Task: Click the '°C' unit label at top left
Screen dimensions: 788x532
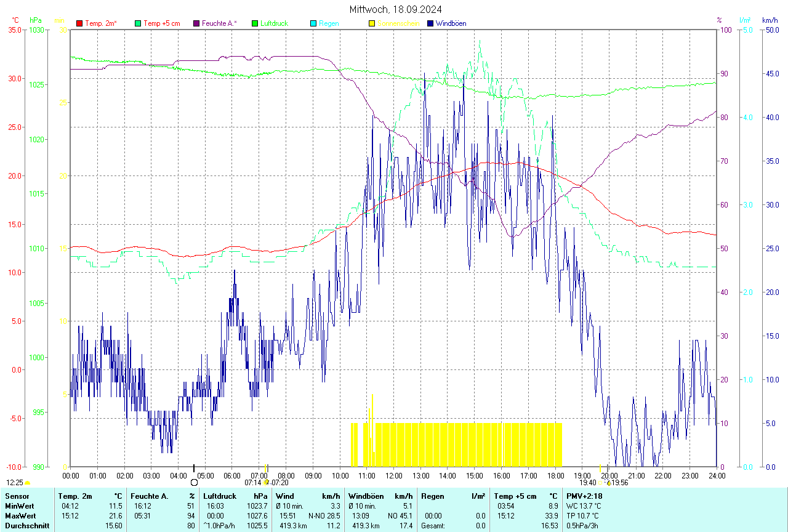Action: (15, 20)
